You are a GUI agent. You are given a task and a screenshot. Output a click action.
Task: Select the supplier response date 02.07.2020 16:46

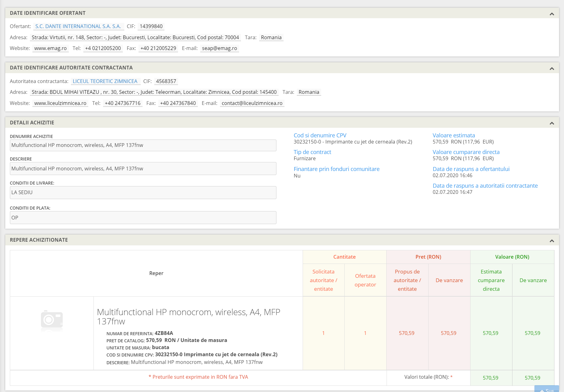pyautogui.click(x=453, y=175)
